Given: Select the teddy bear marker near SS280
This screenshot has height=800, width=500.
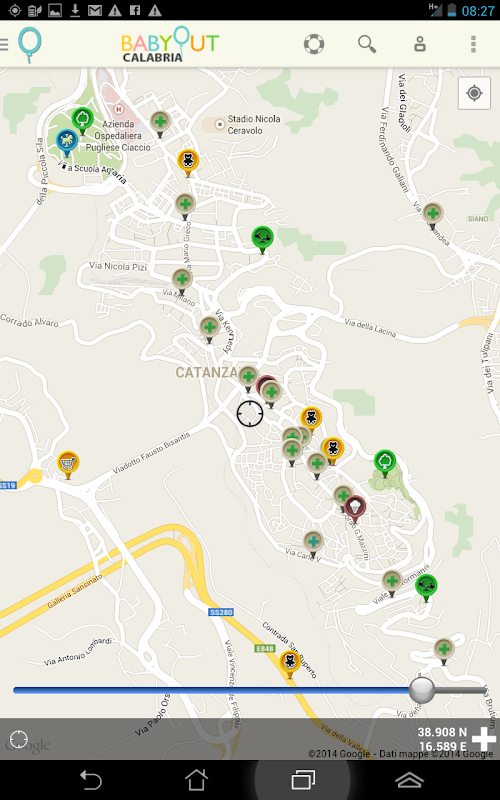Looking at the screenshot, I should point(290,664).
